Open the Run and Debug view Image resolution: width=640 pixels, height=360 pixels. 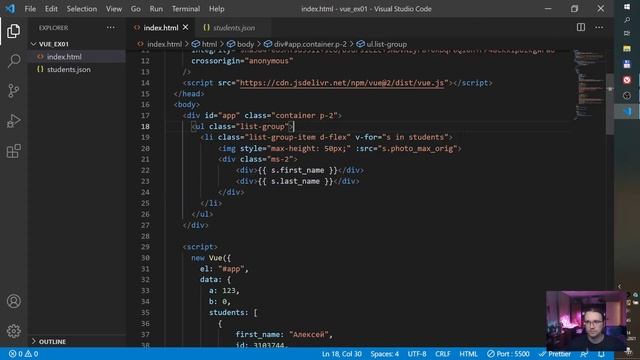(x=13, y=121)
